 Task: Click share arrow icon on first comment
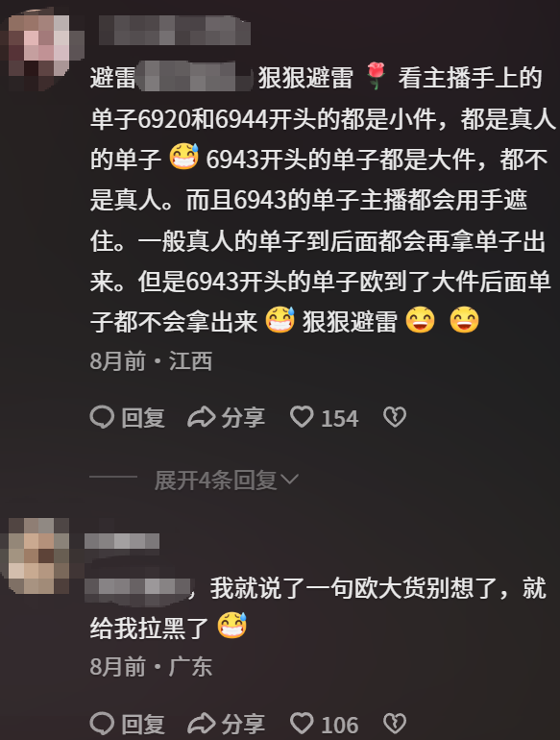pyautogui.click(x=202, y=417)
